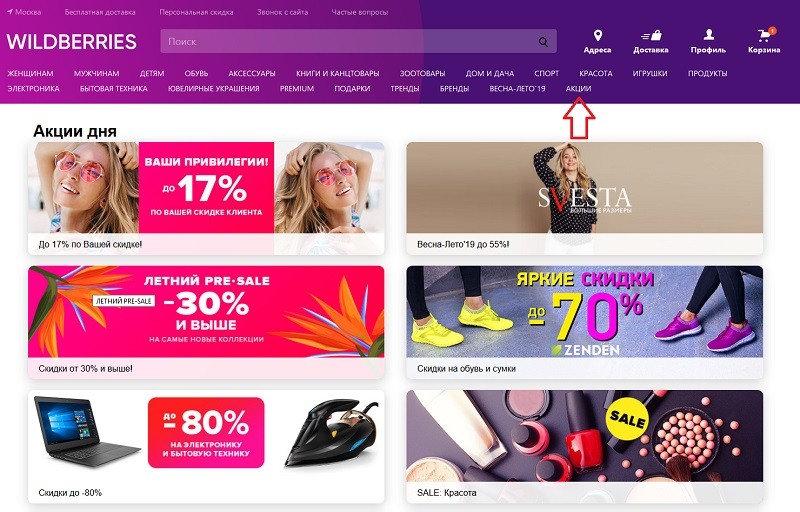The height and width of the screenshot is (512, 800).
Task: Select the Москва city location link
Action: tap(24, 12)
